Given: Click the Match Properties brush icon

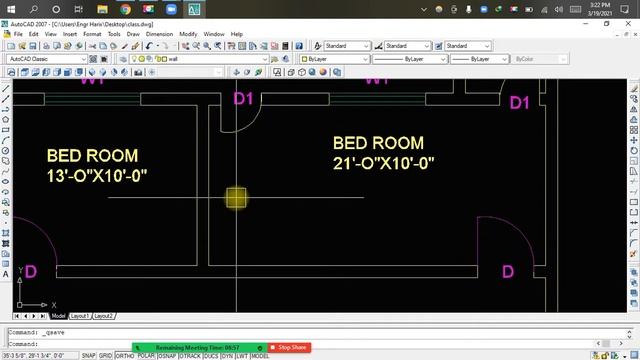Looking at the screenshot, I should pyautogui.click(x=136, y=46).
